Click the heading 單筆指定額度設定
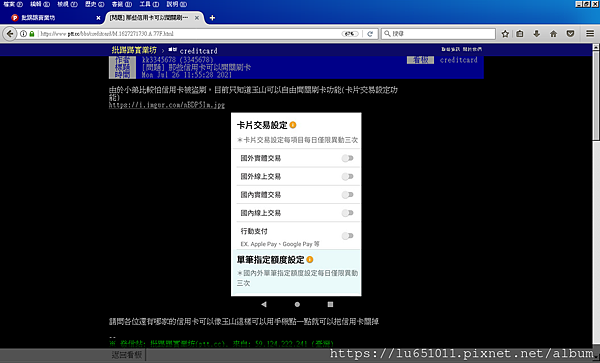The width and height of the screenshot is (600, 363). tap(271, 260)
